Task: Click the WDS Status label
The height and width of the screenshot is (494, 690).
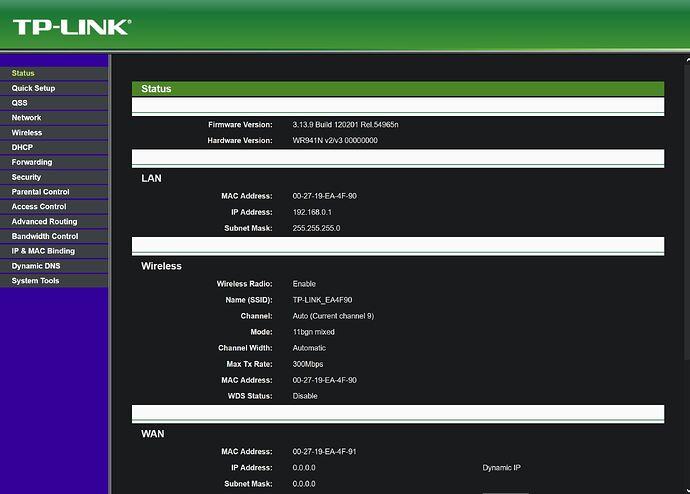Action: [x=250, y=396]
